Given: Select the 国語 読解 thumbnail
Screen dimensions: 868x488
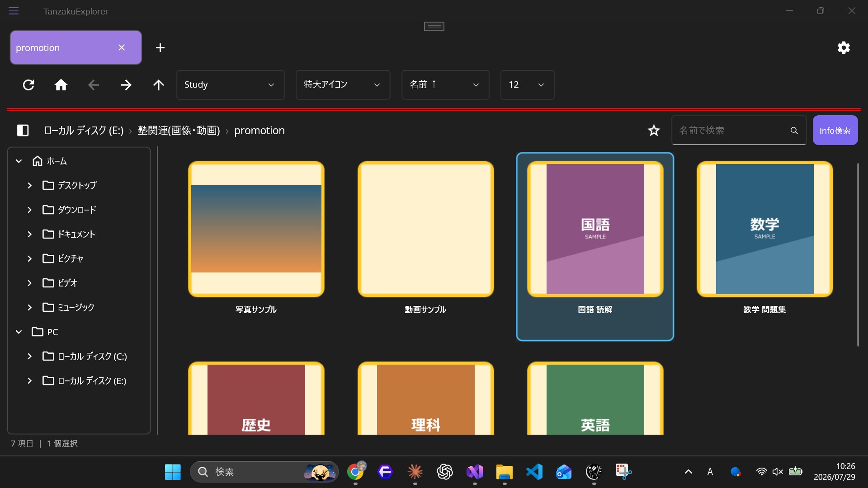Looking at the screenshot, I should (x=595, y=229).
